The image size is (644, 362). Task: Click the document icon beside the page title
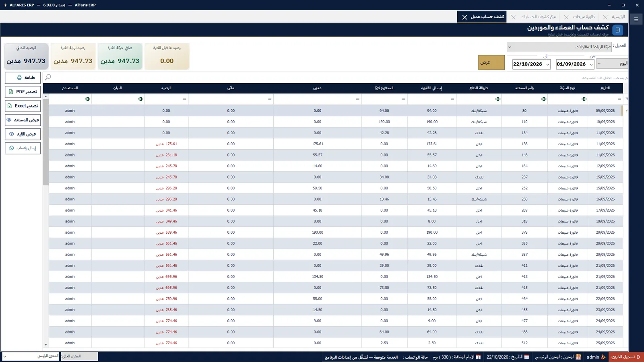click(617, 30)
